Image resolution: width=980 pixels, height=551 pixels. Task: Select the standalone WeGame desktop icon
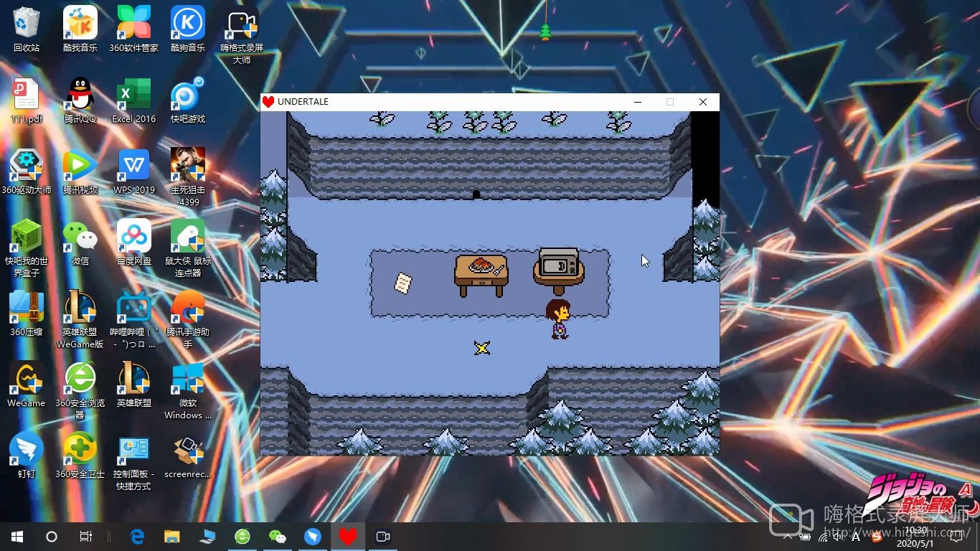click(27, 385)
